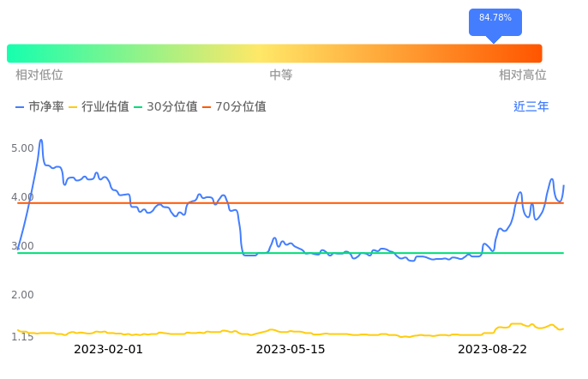The image size is (588, 379).
Task: Click the 5.00 y-axis label
Action: (22, 148)
